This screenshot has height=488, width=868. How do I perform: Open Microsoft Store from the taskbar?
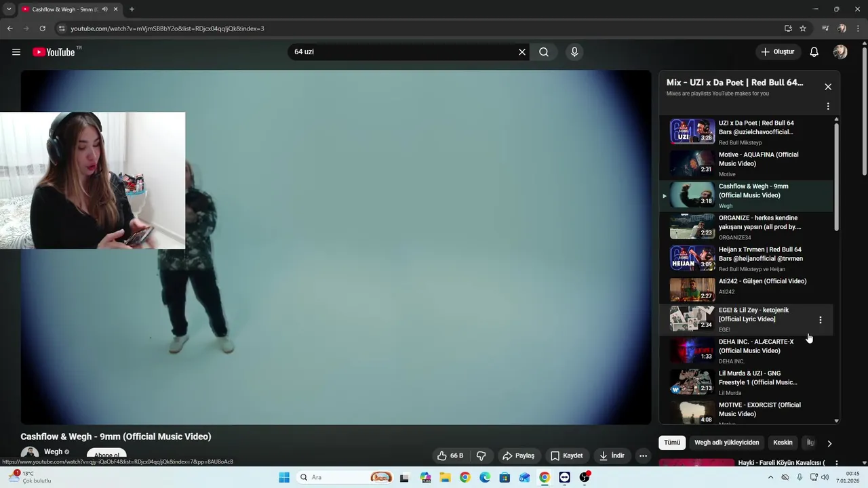[505, 477]
